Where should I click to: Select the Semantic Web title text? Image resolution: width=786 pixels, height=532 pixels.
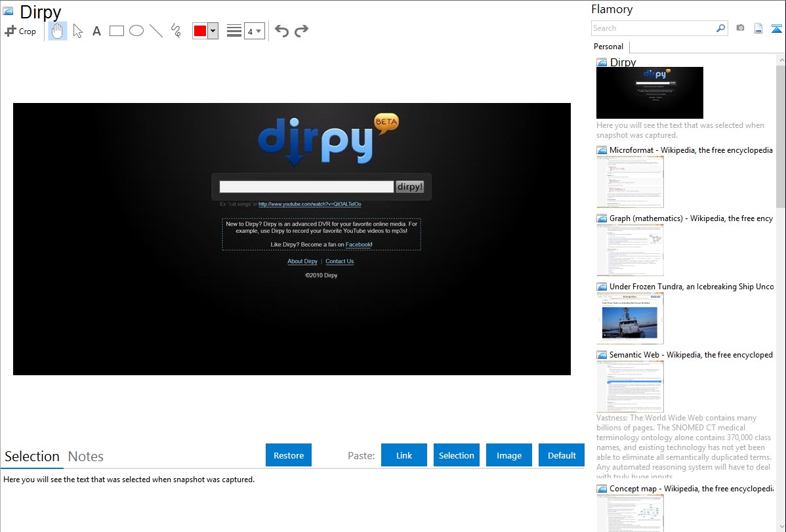tap(691, 354)
